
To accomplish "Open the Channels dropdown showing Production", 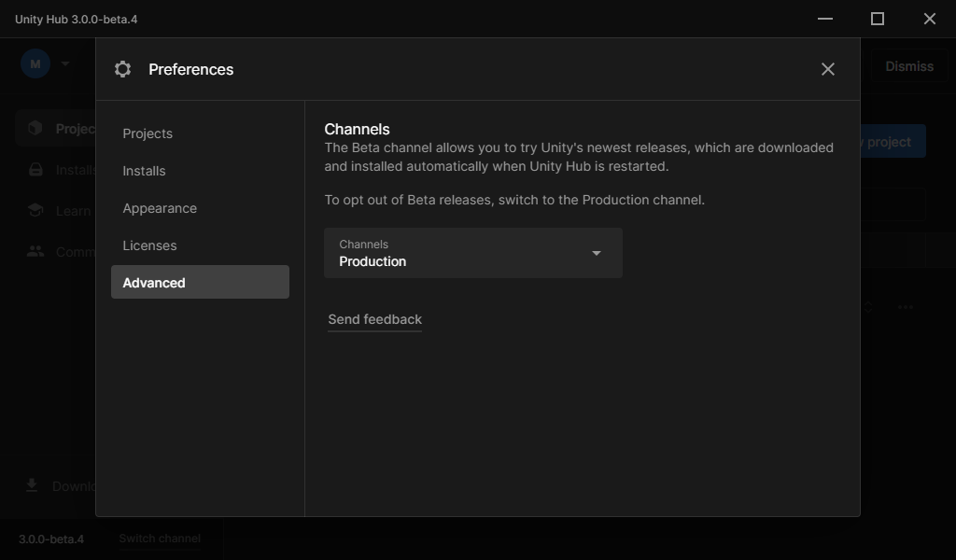I will click(x=473, y=253).
